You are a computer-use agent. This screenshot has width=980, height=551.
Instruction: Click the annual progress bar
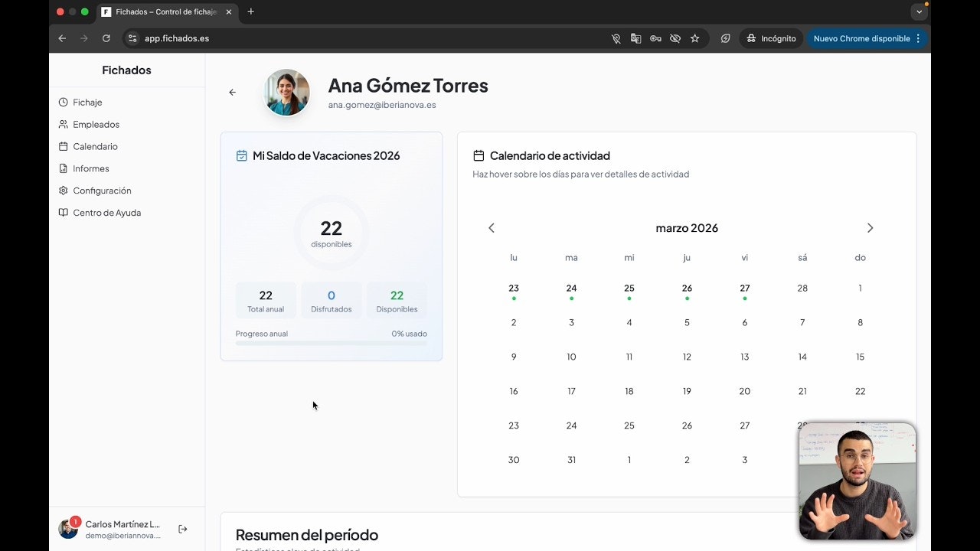[332, 344]
